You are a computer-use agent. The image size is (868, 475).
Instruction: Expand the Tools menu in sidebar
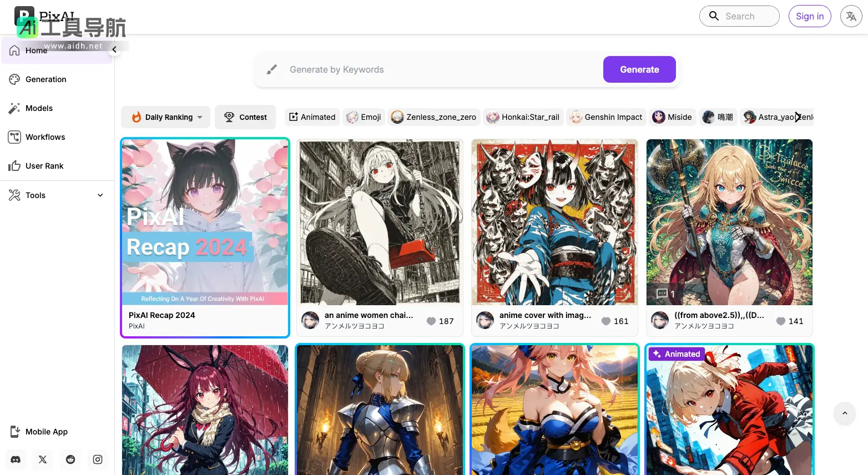pyautogui.click(x=57, y=195)
